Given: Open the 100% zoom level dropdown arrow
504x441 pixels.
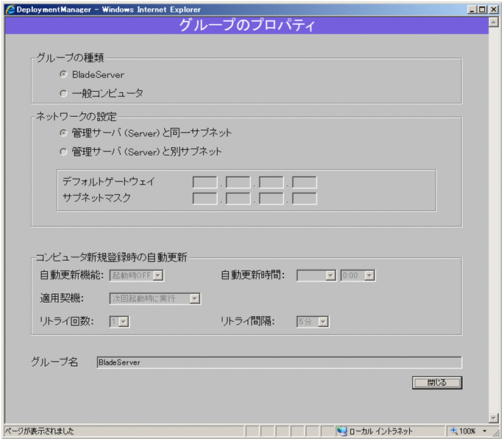Looking at the screenshot, I should click(484, 431).
